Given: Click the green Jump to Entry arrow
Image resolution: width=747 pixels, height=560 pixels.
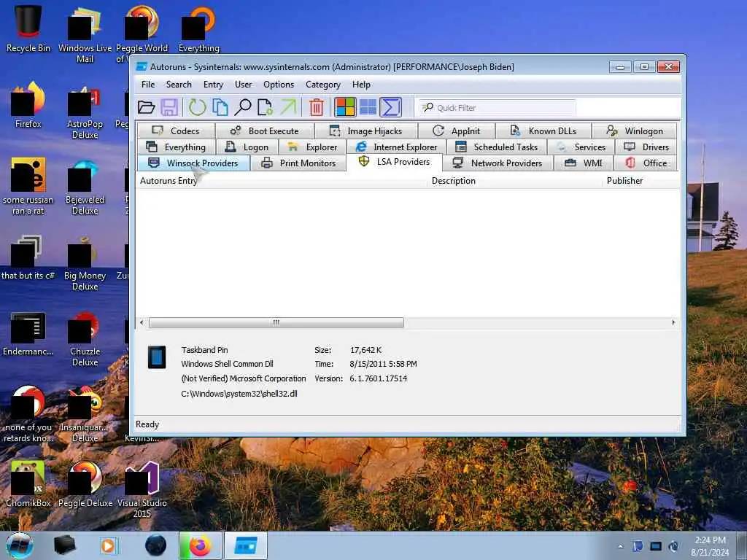Looking at the screenshot, I should coord(287,107).
